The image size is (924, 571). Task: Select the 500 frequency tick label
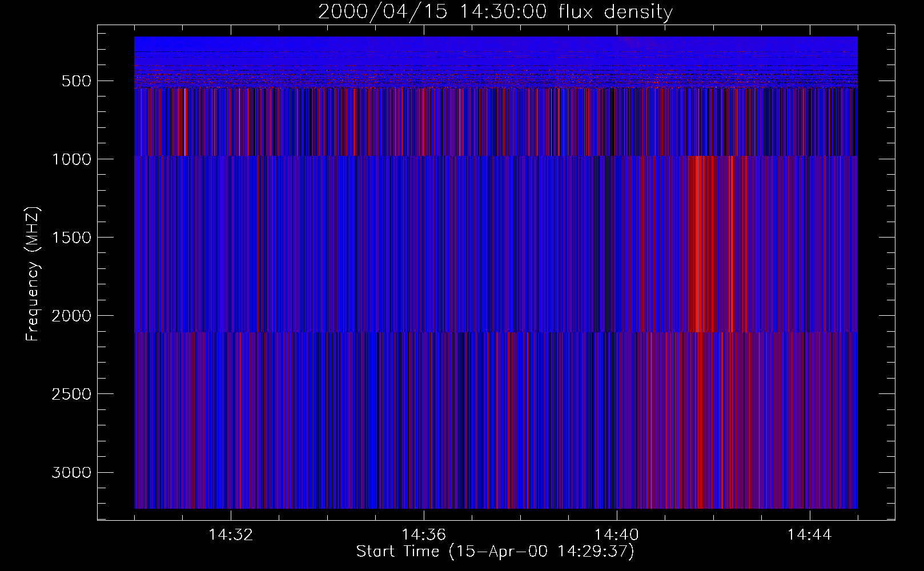77,81
